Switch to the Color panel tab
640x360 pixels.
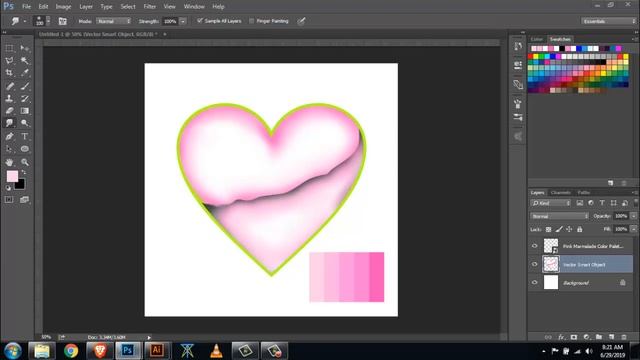[x=537, y=39]
